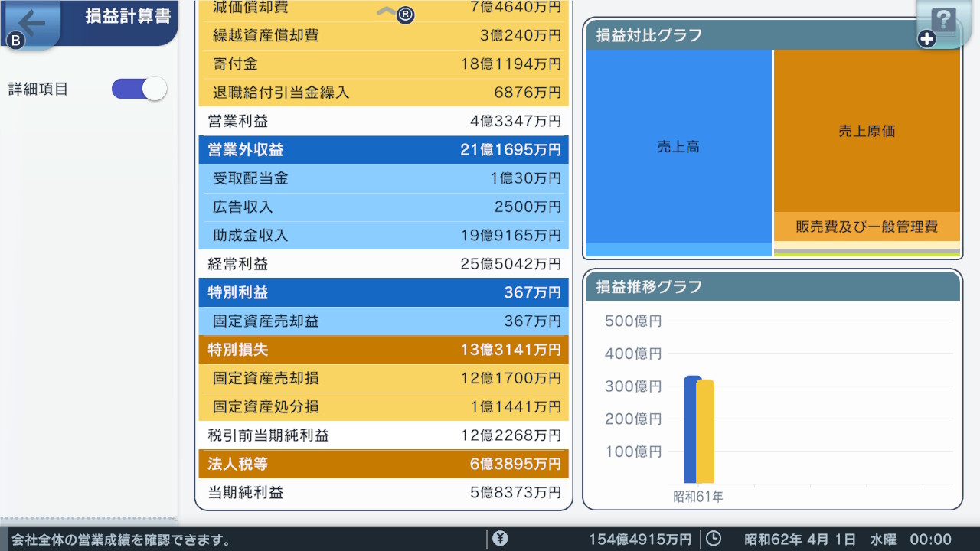This screenshot has width=980, height=551.
Task: Select the blue 売上高 block
Action: point(678,146)
